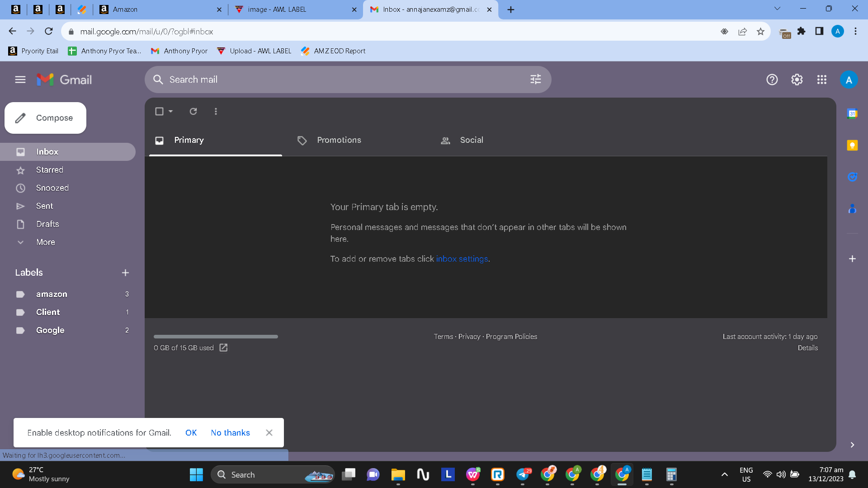Open the Terms link
The image size is (868, 488).
tap(443, 337)
